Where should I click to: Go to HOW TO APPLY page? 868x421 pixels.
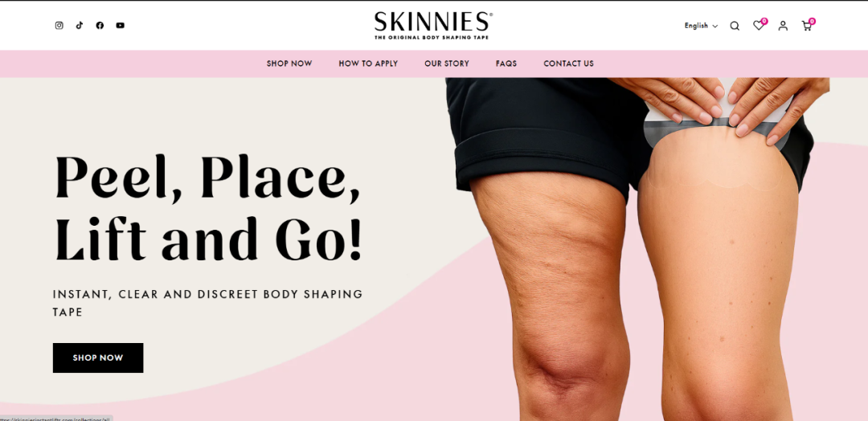point(368,63)
